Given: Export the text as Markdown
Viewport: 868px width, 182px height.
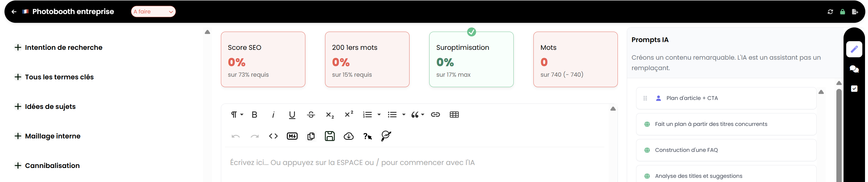Looking at the screenshot, I should pos(292,136).
